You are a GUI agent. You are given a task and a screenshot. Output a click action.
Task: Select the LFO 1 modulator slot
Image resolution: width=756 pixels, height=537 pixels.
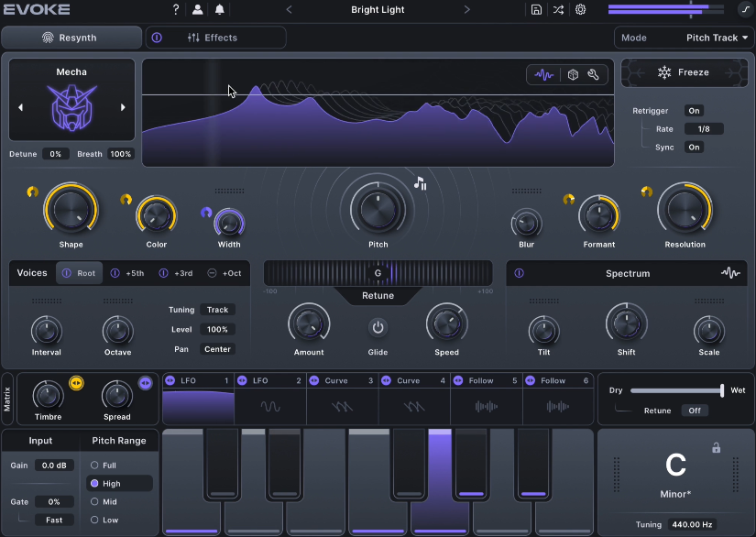pos(198,399)
